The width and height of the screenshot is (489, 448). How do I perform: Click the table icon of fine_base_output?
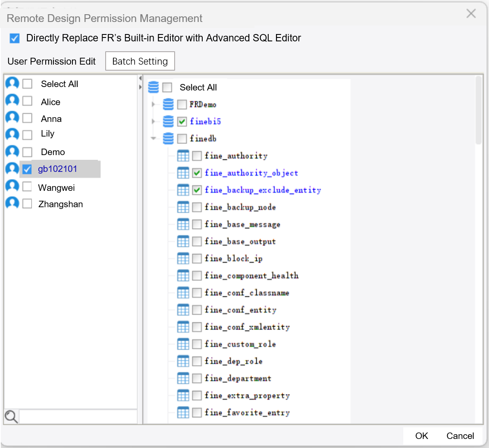click(x=183, y=241)
